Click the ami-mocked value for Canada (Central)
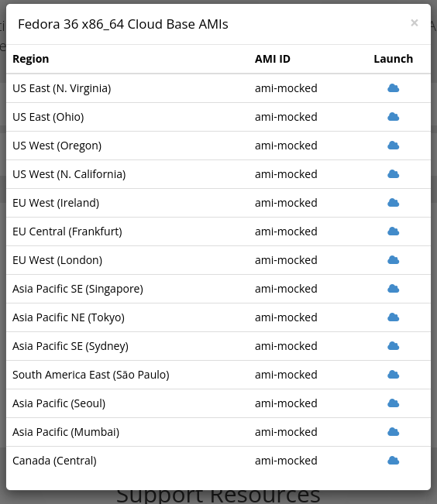The width and height of the screenshot is (437, 504). (286, 461)
